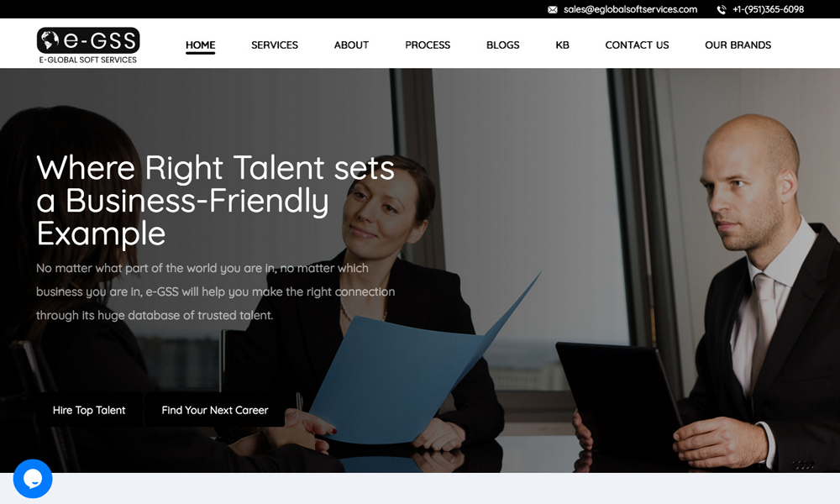The height and width of the screenshot is (504, 840).
Task: Click the hero paragraph about trusted talent
Action: pyautogui.click(x=215, y=292)
